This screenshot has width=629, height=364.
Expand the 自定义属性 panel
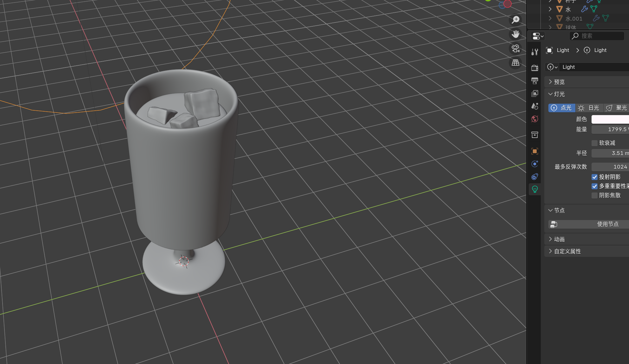(x=567, y=251)
